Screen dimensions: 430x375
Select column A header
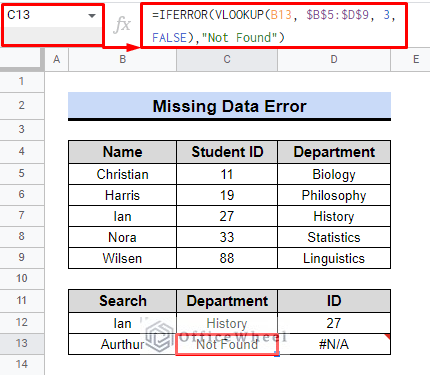pos(57,59)
